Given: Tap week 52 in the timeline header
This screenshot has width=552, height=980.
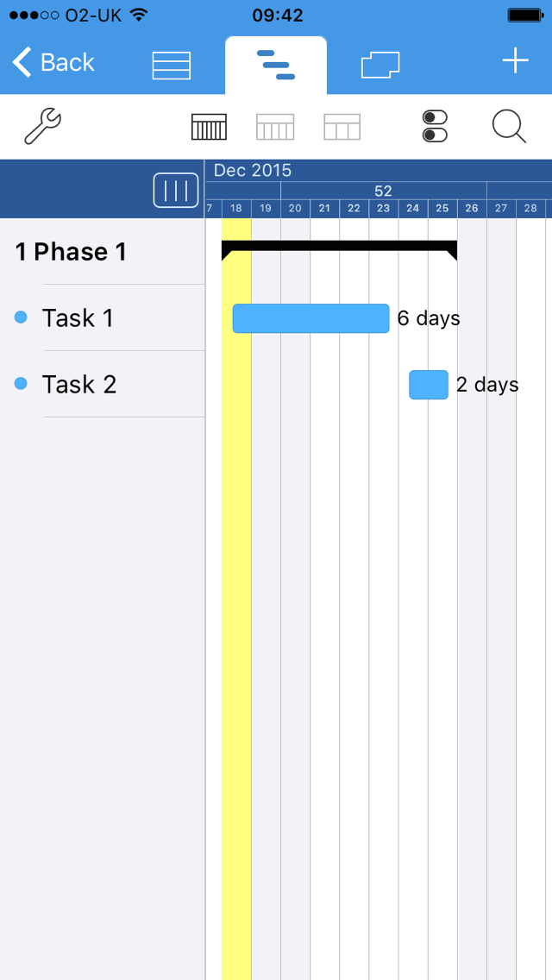Looking at the screenshot, I should coord(383,192).
